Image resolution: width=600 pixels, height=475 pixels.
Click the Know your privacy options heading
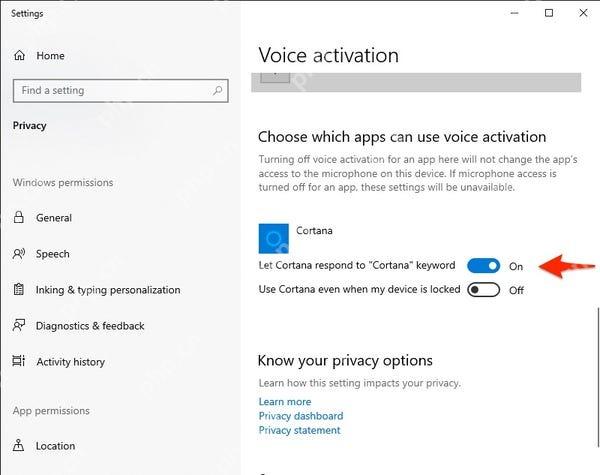point(345,361)
